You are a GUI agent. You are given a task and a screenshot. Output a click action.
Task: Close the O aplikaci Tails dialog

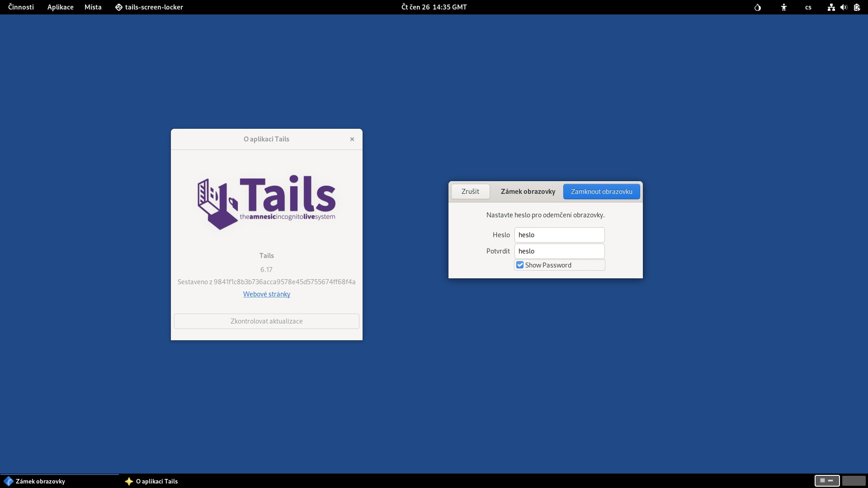point(352,139)
